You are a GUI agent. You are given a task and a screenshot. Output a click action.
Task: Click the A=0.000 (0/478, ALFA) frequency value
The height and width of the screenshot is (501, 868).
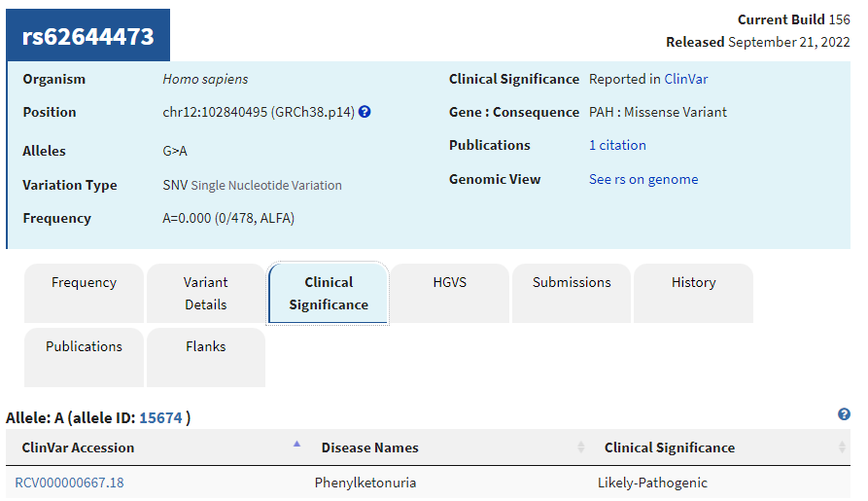228,218
